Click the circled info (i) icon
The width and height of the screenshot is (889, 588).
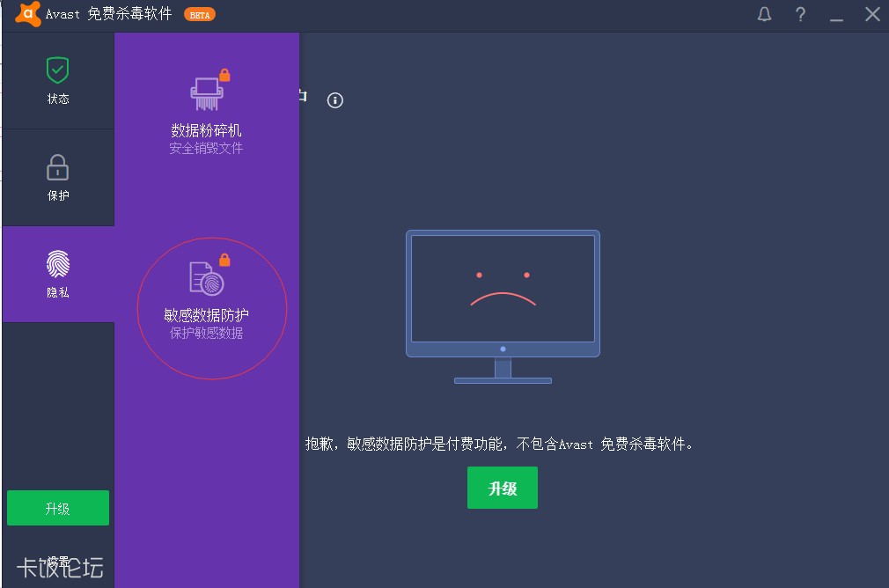coord(334,100)
